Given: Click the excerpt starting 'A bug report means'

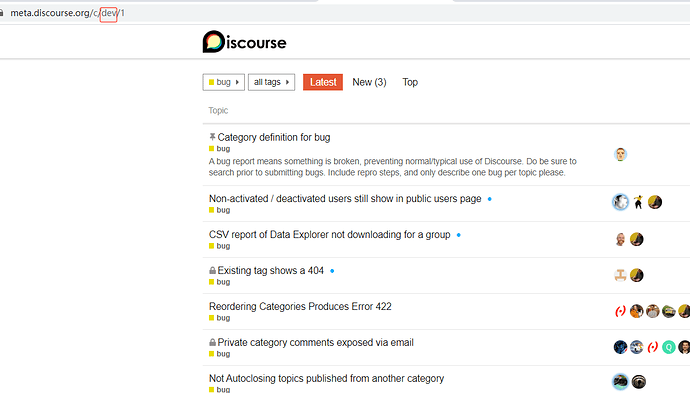Looking at the screenshot, I should [393, 167].
